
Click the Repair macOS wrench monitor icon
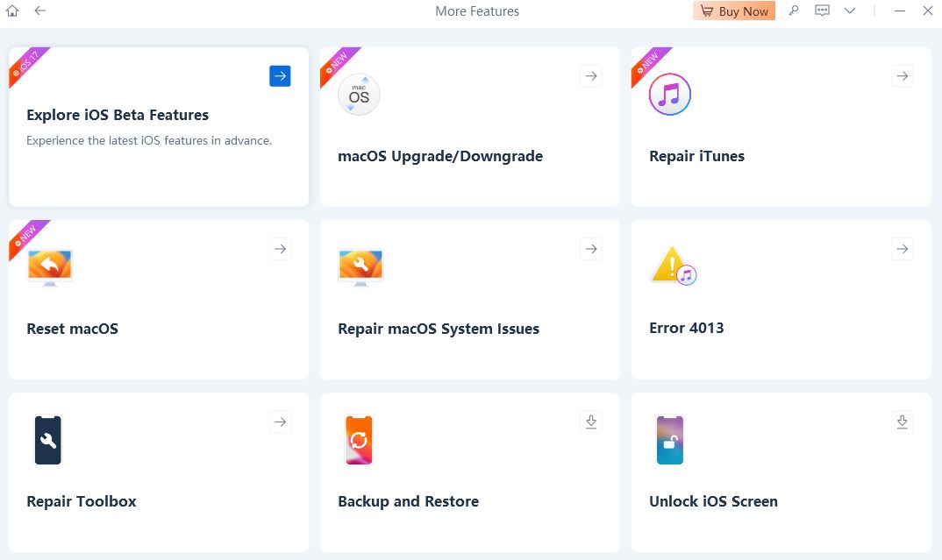[x=360, y=267]
